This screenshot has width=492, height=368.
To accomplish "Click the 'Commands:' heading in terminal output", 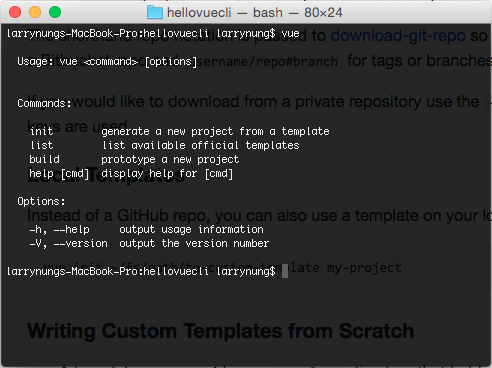I will coord(44,103).
